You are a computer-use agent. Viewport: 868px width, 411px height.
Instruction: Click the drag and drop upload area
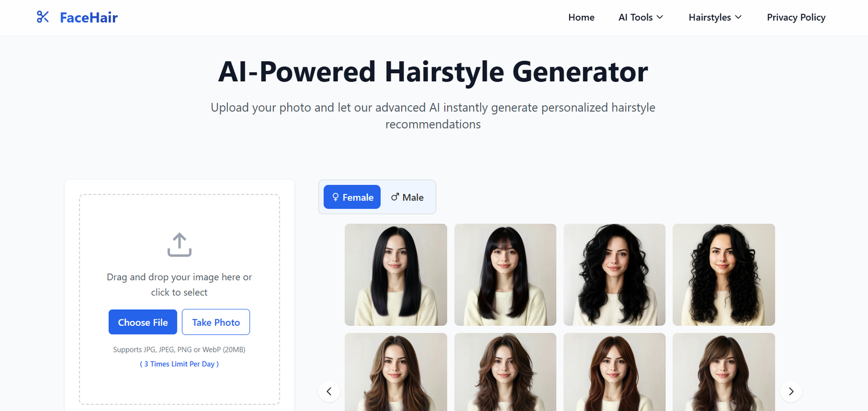180,299
